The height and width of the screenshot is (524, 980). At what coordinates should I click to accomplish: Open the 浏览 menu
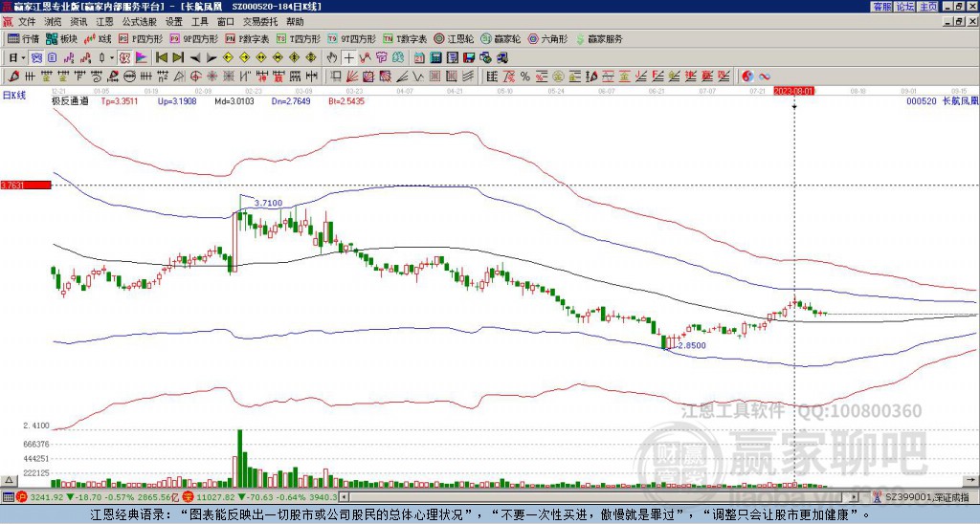54,22
